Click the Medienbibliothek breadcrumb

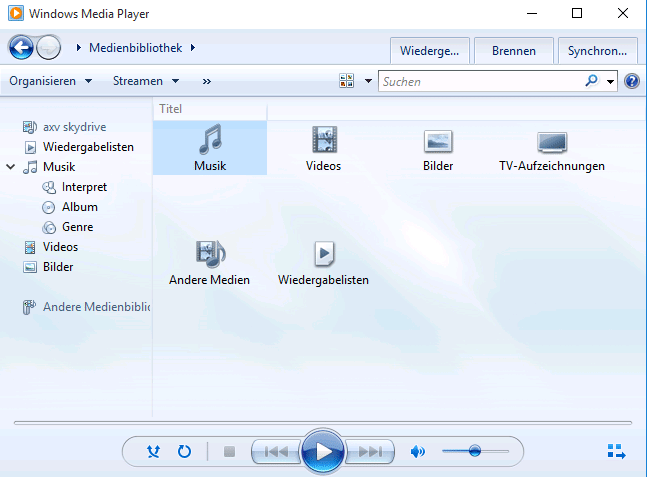point(135,48)
